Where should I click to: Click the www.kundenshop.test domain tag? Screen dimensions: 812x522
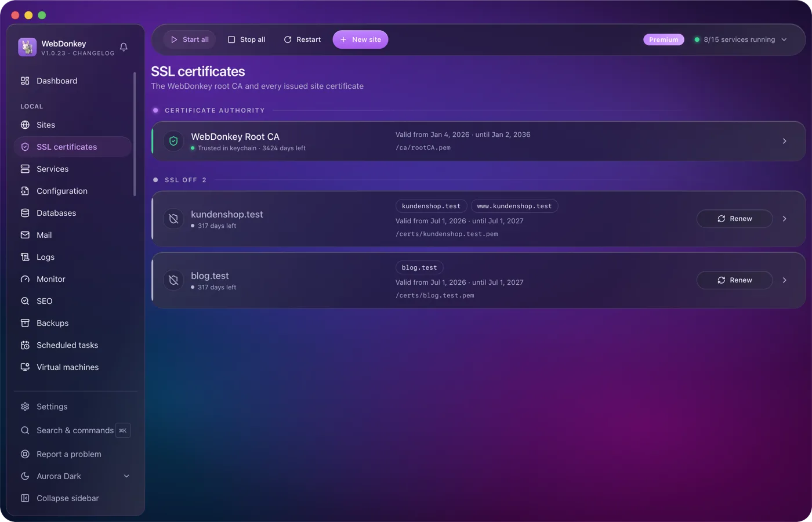pos(514,206)
